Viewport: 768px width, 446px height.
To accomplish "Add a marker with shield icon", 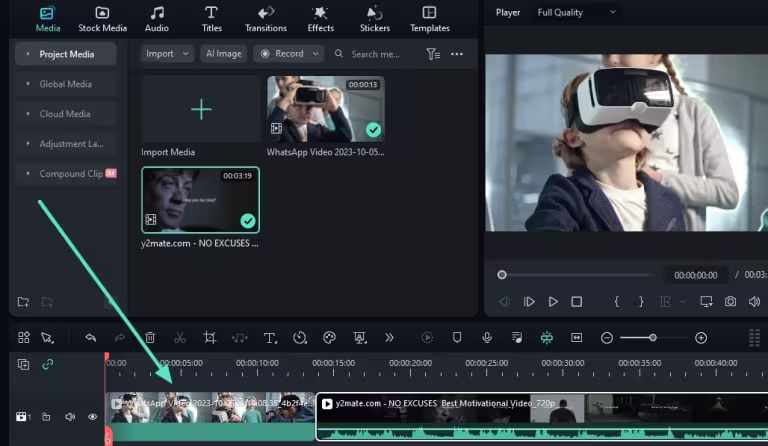I will (457, 338).
